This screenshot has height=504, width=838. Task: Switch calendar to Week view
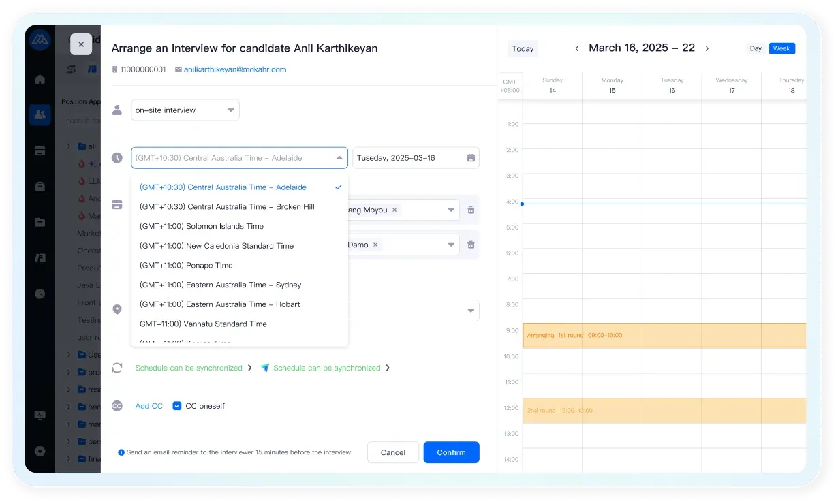point(781,48)
